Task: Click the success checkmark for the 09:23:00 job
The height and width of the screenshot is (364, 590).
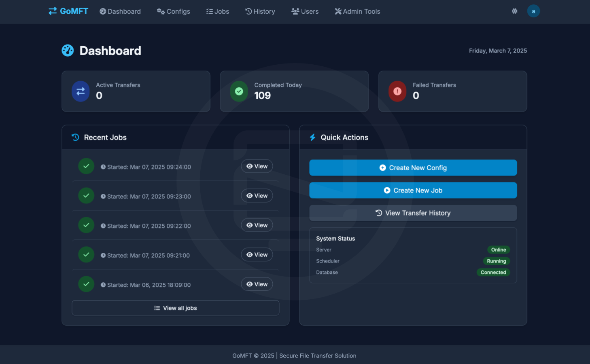Action: coord(86,196)
